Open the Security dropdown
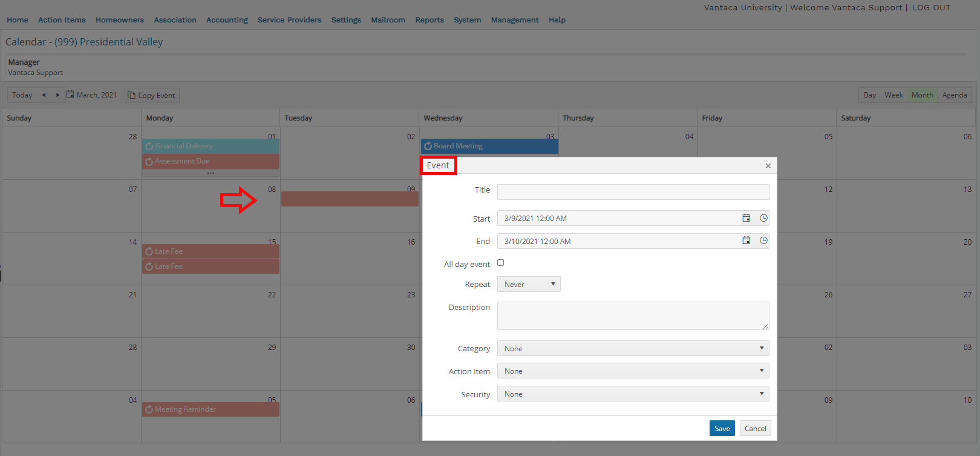The height and width of the screenshot is (456, 980). coord(633,394)
